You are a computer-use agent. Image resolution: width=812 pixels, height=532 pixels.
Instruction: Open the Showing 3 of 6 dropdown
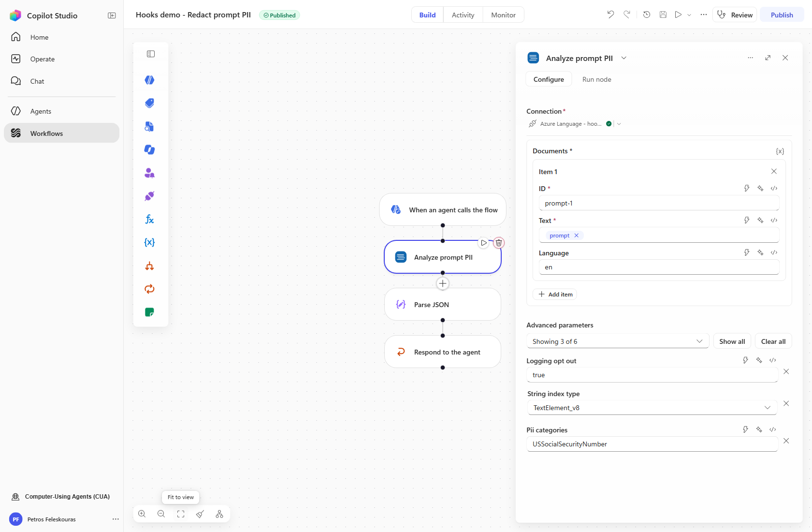point(618,341)
